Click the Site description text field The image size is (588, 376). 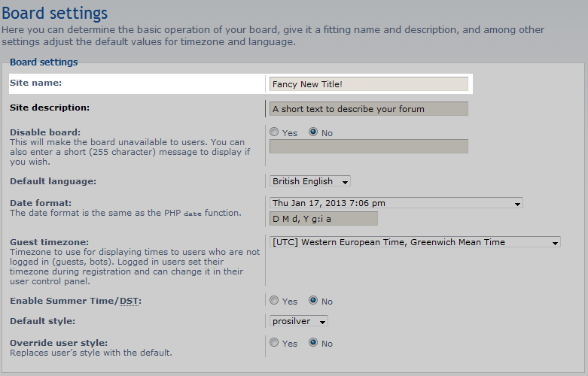click(369, 109)
